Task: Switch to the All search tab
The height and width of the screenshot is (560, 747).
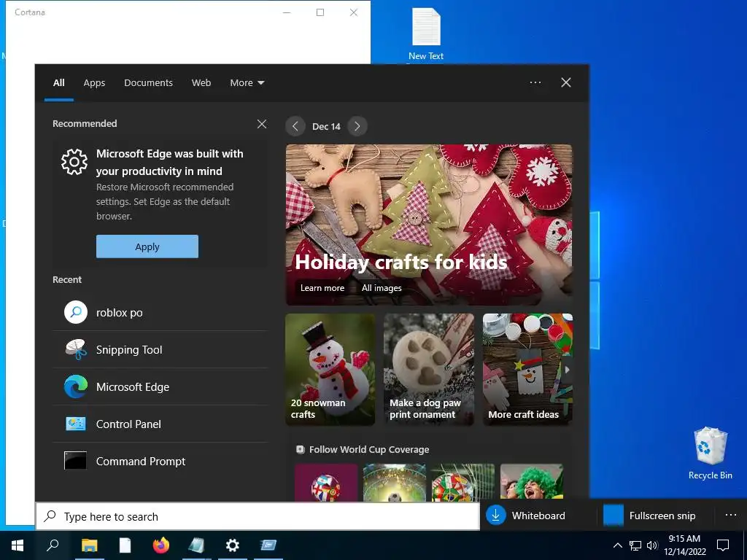Action: (58, 83)
